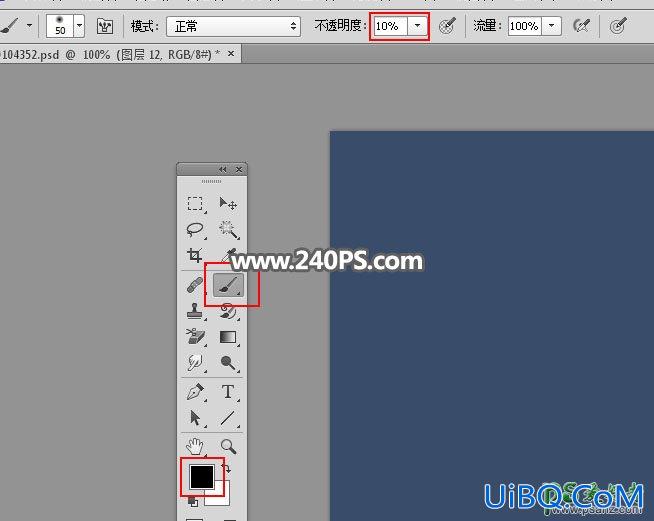The width and height of the screenshot is (654, 521).
Task: Select the History Brush tool
Action: [x=228, y=311]
